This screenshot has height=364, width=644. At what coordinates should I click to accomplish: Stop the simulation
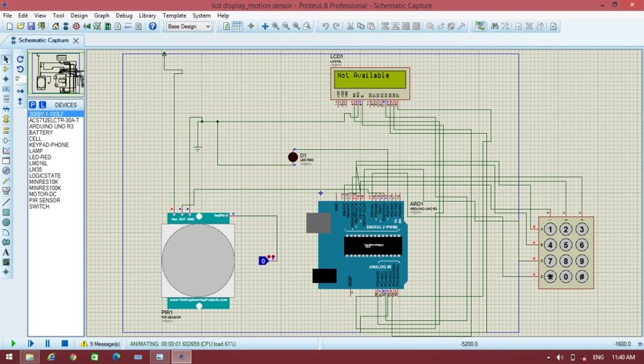(x=65, y=344)
